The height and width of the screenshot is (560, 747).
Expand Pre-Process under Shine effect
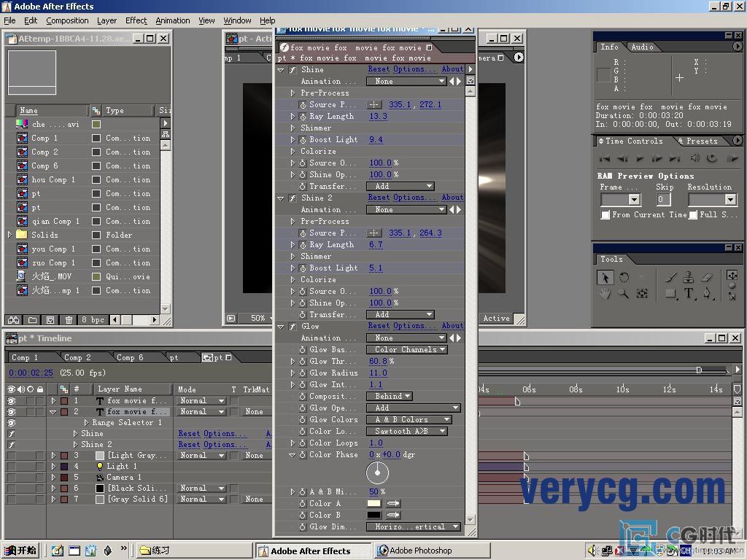[293, 93]
